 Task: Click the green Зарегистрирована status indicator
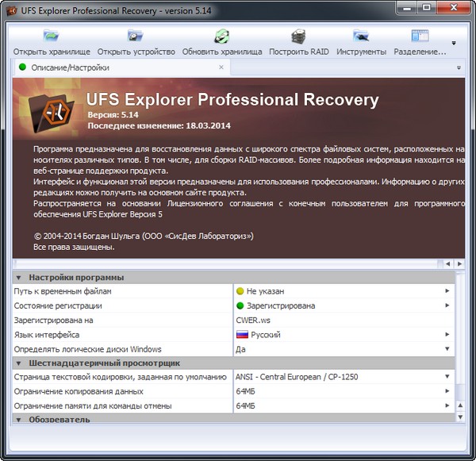(240, 305)
